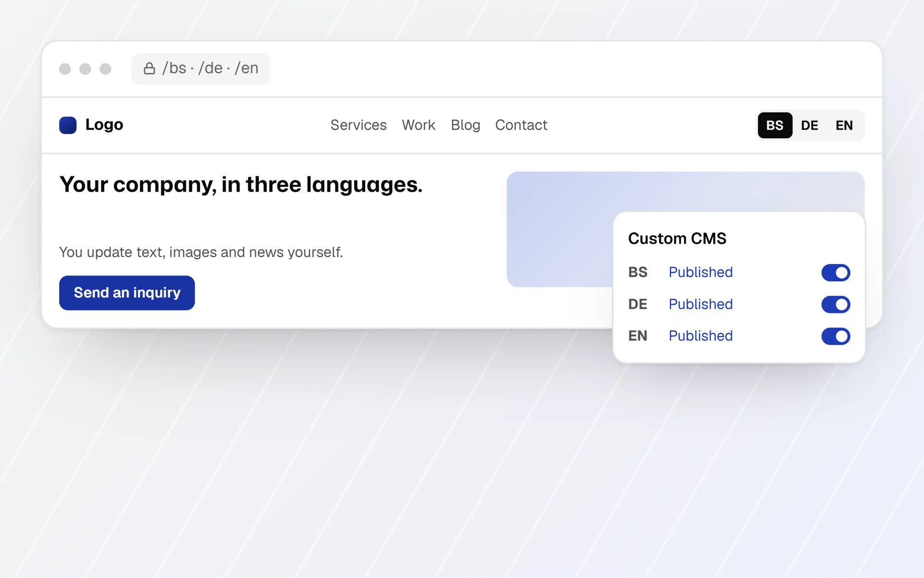Toggle the EN Published switch

(x=835, y=336)
